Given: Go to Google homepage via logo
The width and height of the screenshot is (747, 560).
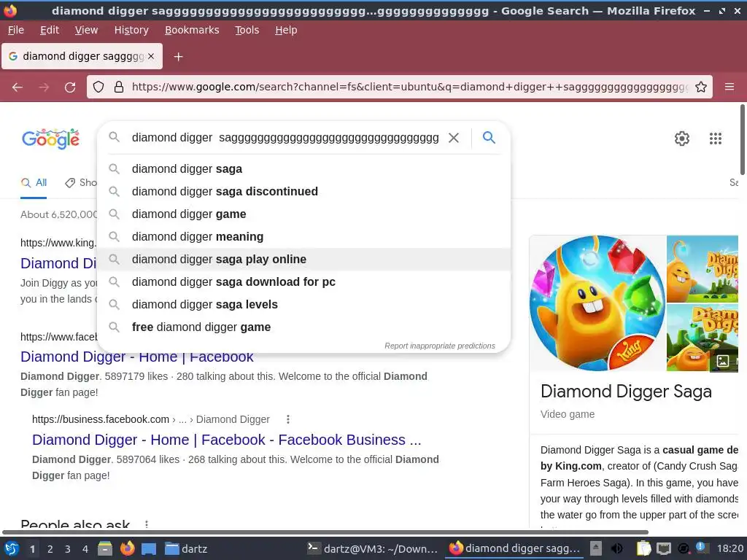Looking at the screenshot, I should [x=50, y=139].
